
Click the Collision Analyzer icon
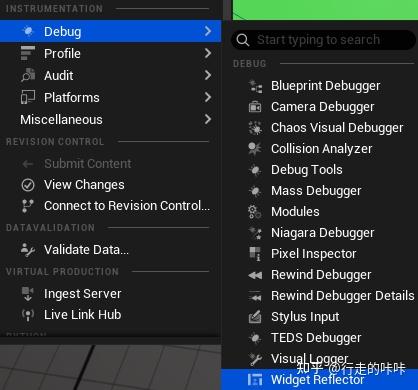pyautogui.click(x=255, y=149)
